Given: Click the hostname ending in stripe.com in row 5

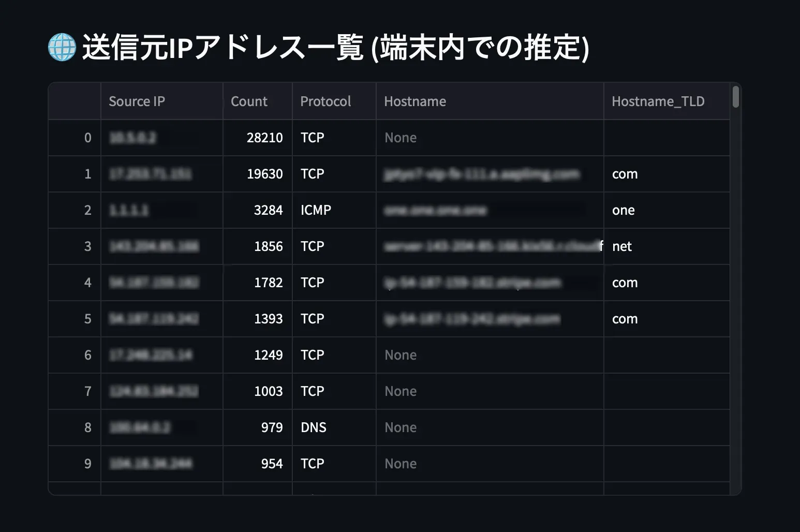Looking at the screenshot, I should (x=472, y=319).
